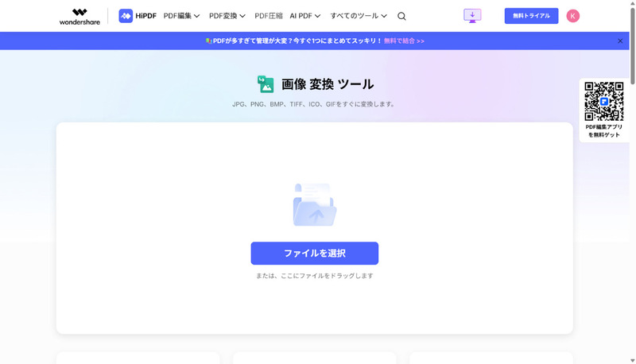Click the ファイルを選択 button
636x364 pixels.
[x=314, y=254]
